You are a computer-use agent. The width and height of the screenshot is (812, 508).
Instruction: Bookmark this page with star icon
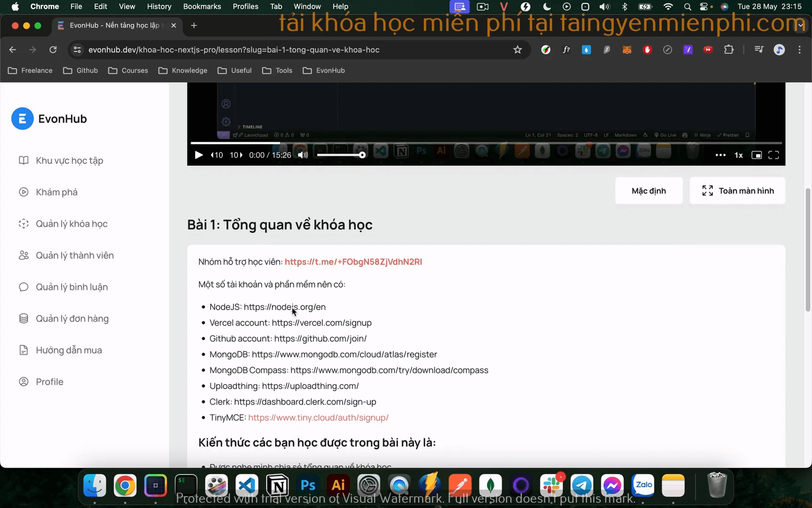pyautogui.click(x=517, y=50)
